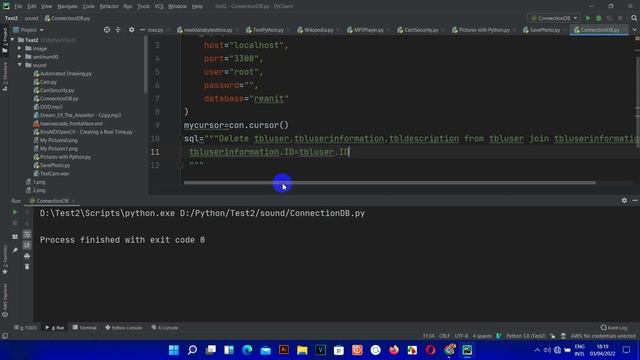Open the File menu
This screenshot has height=360, width=640.
(x=18, y=6)
